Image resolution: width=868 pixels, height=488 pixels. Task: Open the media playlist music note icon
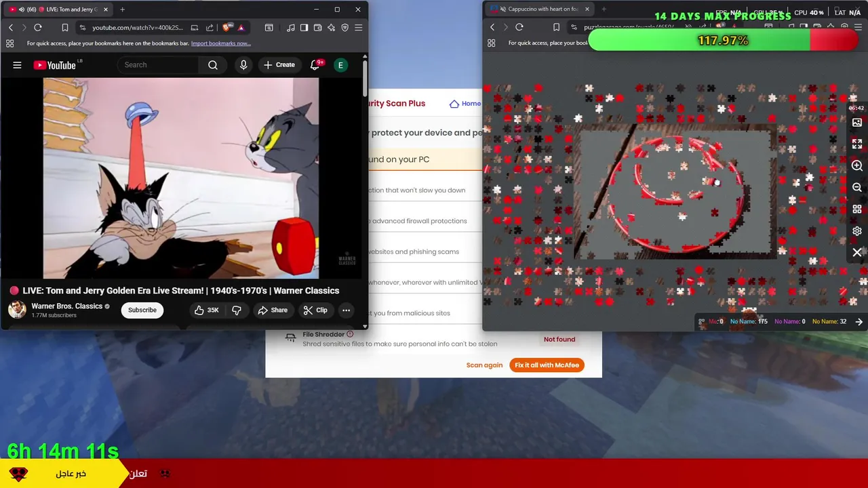tap(291, 28)
